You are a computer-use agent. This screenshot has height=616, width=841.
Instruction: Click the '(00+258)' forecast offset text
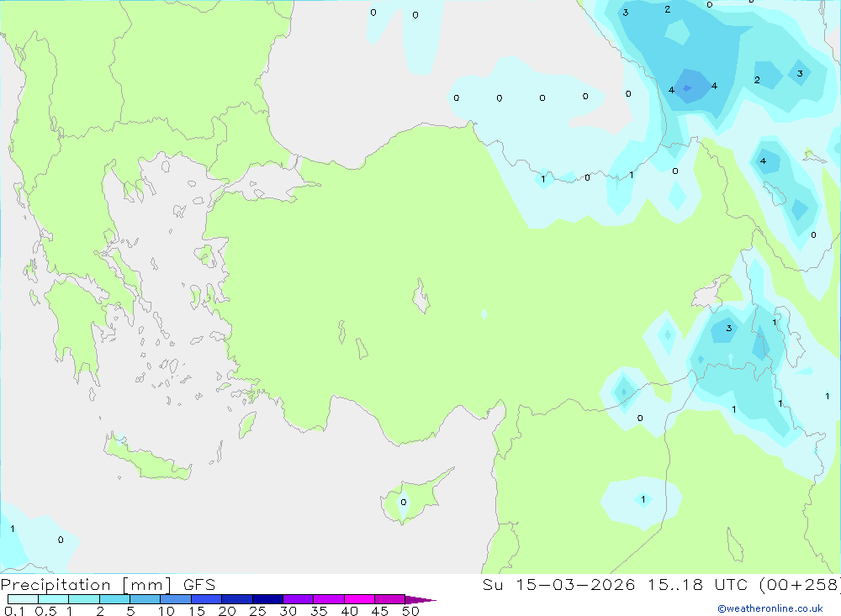(x=801, y=585)
